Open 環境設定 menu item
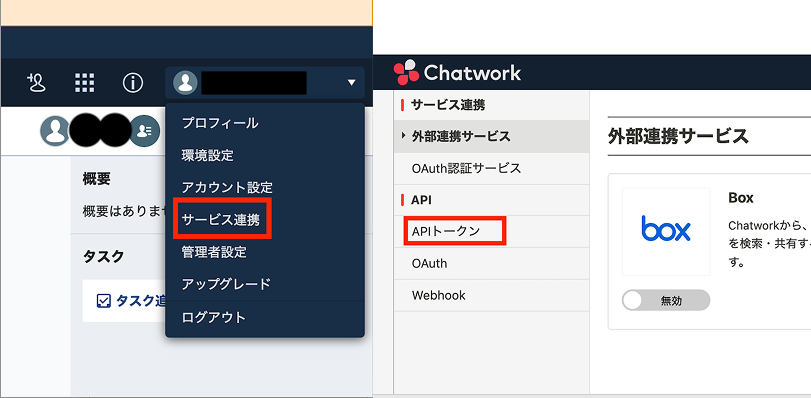The image size is (811, 398). coord(207,155)
